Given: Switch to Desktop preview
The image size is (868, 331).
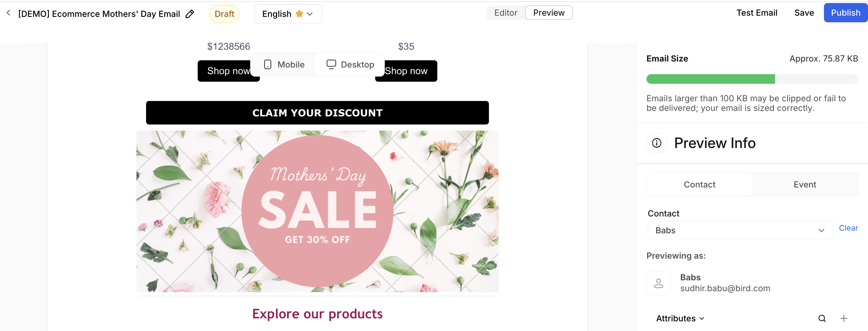Looking at the screenshot, I should tap(350, 64).
